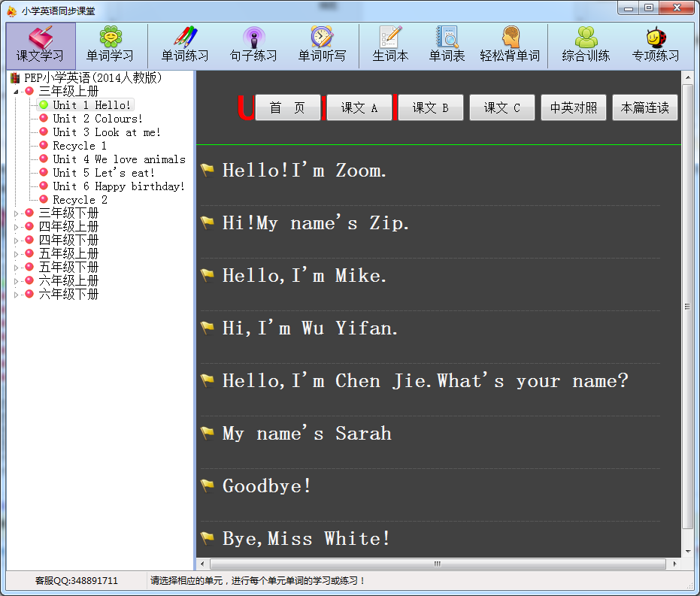Open 专项练习 ladybug icon
The height and width of the screenshot is (596, 700).
[655, 45]
